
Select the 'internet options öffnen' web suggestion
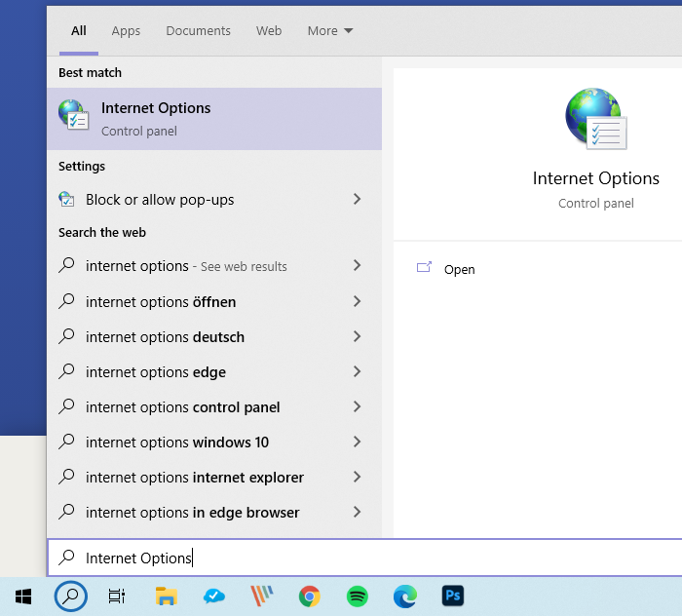tap(214, 301)
